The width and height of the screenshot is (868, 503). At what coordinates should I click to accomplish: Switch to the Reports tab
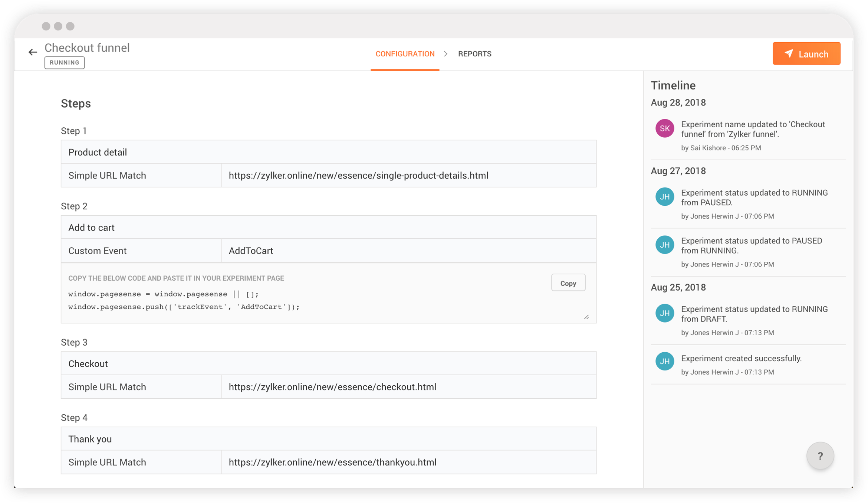(x=474, y=54)
